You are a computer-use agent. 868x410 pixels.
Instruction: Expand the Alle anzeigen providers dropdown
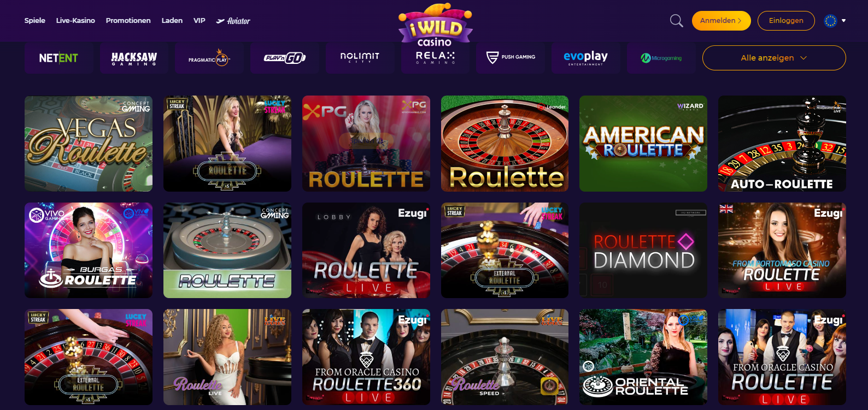pos(774,58)
